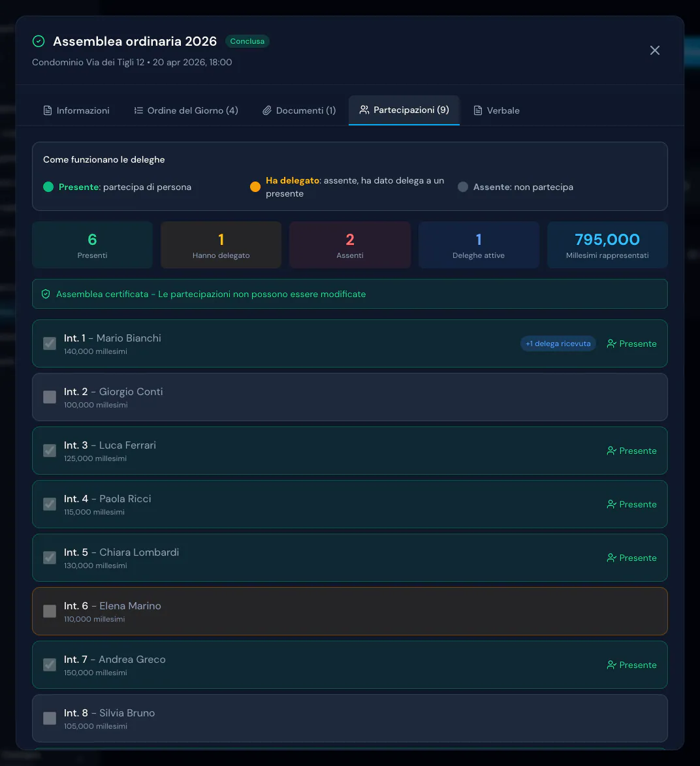Screen dimensions: 700x766
Task: Select the Partecipazioni (9) tab
Action: click(x=404, y=110)
